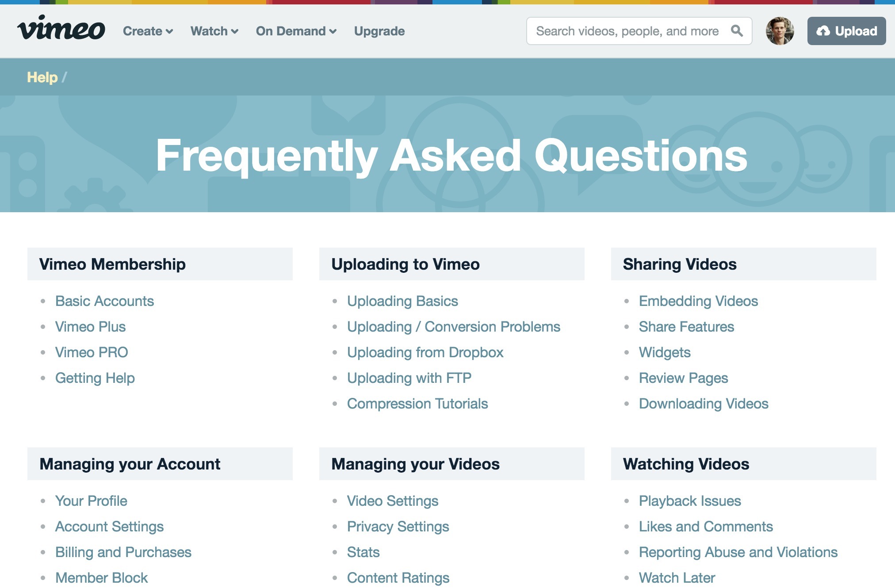Open the Basic Accounts FAQ link
The image size is (895, 588).
click(104, 301)
